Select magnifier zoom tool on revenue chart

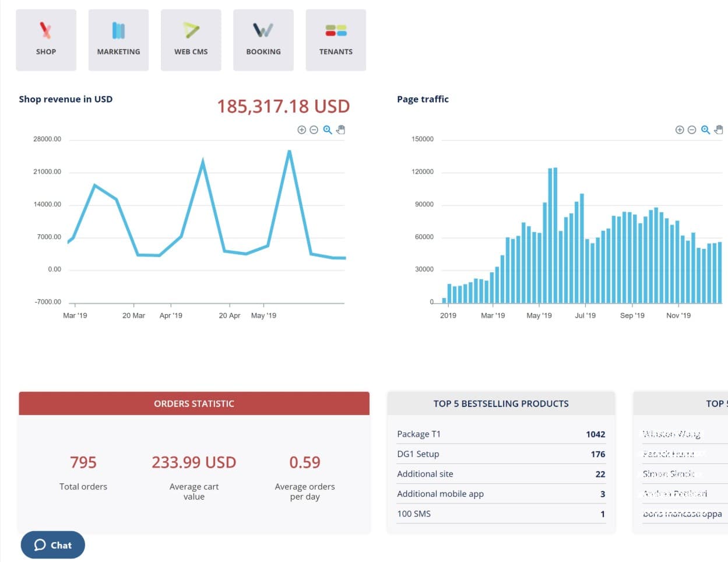pos(328,130)
